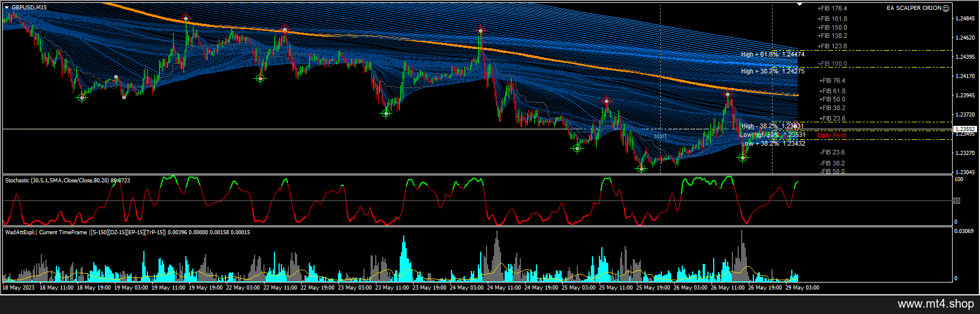Select the +FIB 123.6 label
This screenshot has height=314, width=980.
point(832,46)
